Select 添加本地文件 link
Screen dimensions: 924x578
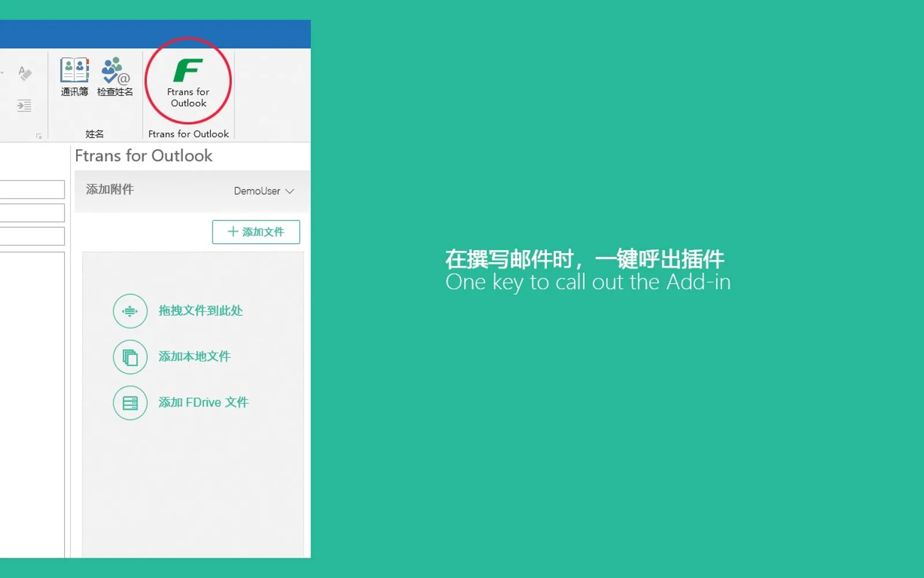coord(195,357)
